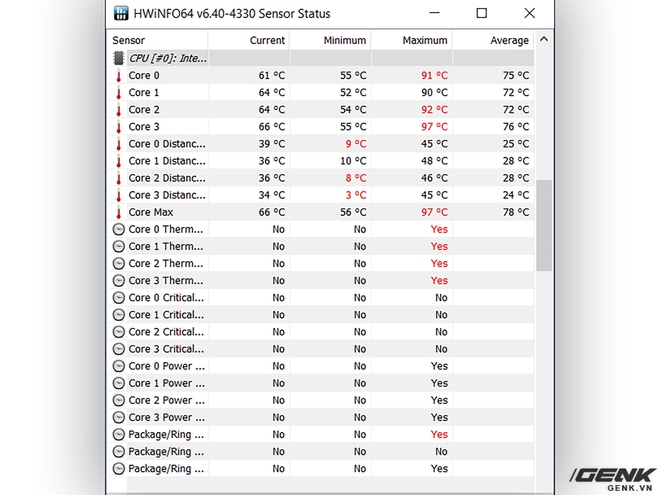
Task: Click the status icon beside Core 3 Critical...
Action: click(119, 349)
